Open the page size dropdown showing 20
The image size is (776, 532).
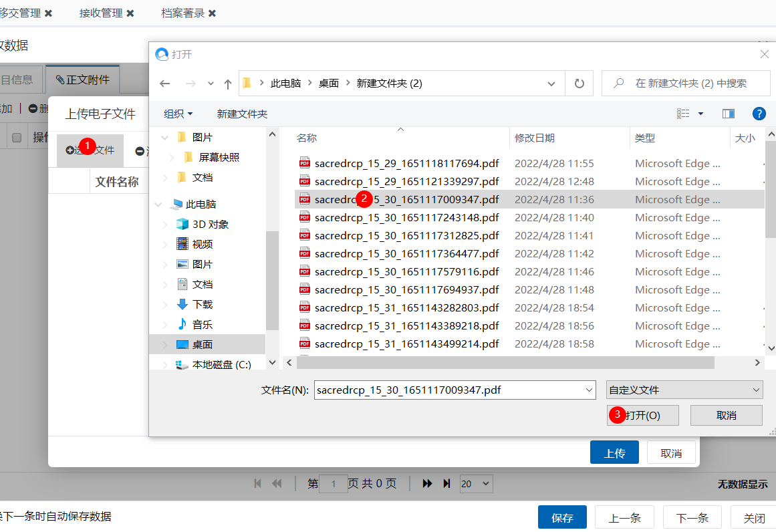(476, 483)
